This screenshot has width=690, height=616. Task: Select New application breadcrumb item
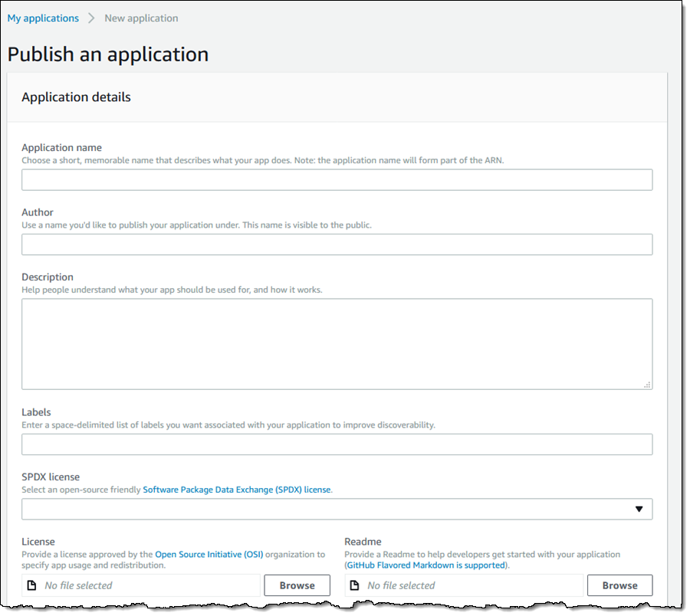coord(141,18)
